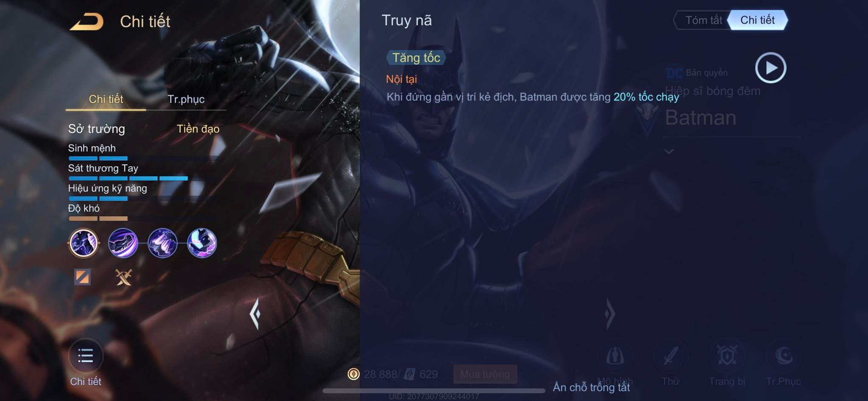Image resolution: width=868 pixels, height=401 pixels.
Task: Go to next hero with right chevron
Action: 609,314
